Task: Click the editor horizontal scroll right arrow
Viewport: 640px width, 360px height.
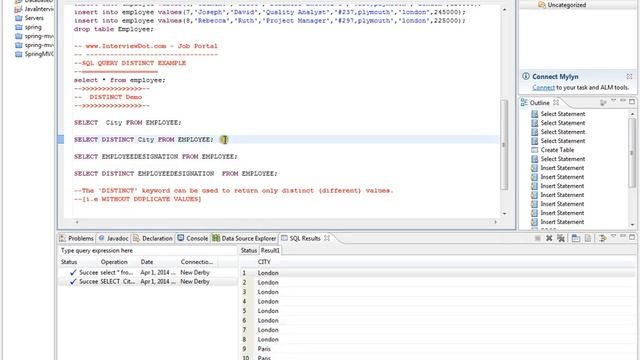Action: pyautogui.click(x=496, y=222)
